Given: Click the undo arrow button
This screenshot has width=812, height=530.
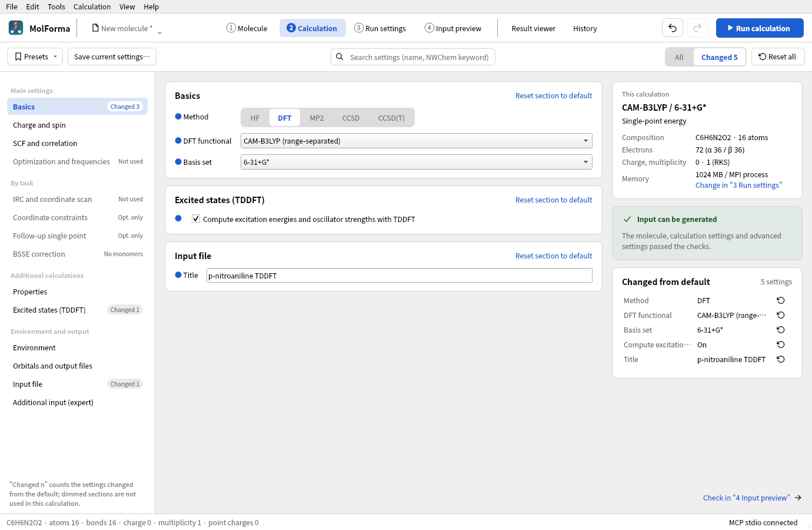Looking at the screenshot, I should [x=673, y=28].
